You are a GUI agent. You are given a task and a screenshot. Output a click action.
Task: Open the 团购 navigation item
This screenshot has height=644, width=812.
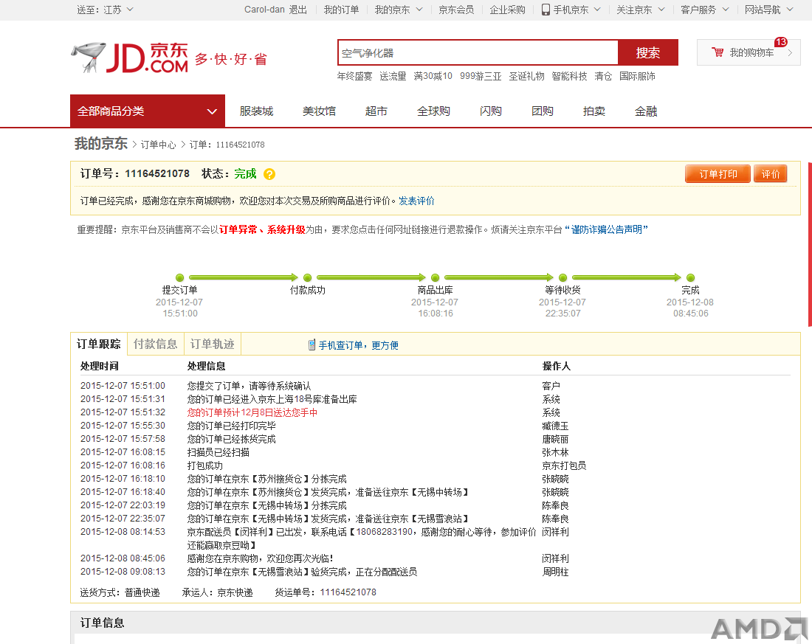(x=543, y=111)
